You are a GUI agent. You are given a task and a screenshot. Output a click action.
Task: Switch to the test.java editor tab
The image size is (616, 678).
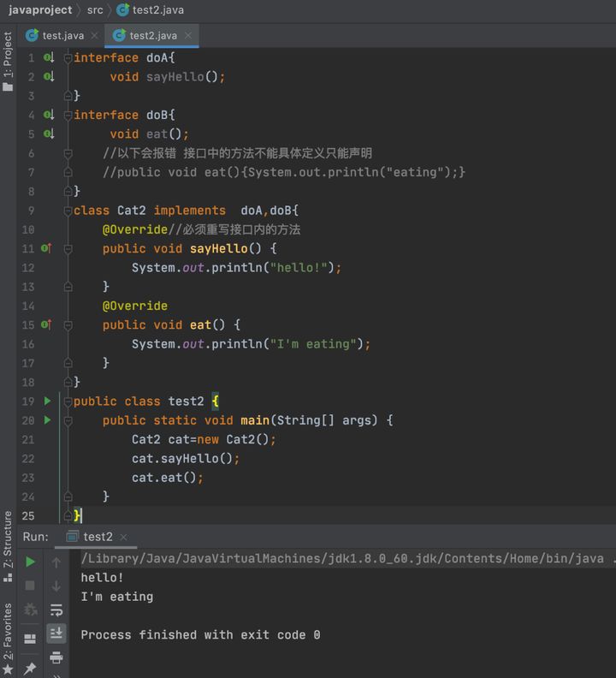tap(55, 35)
